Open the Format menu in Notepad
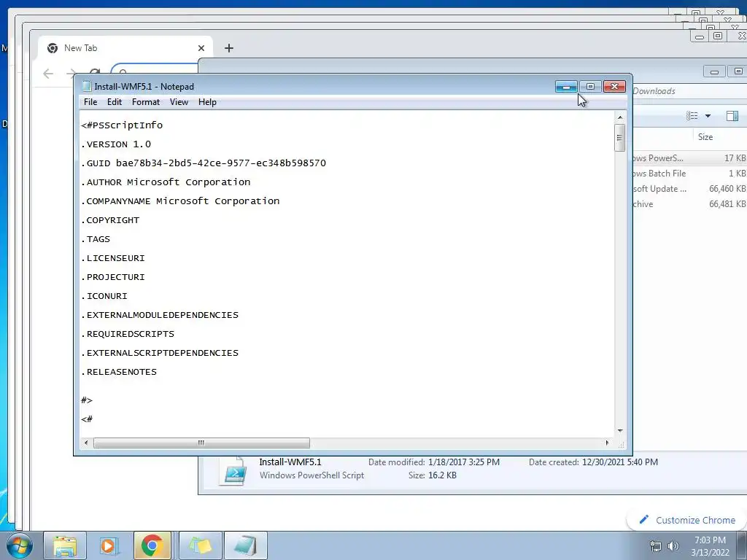Screen dimensions: 747x560 pyautogui.click(x=146, y=102)
